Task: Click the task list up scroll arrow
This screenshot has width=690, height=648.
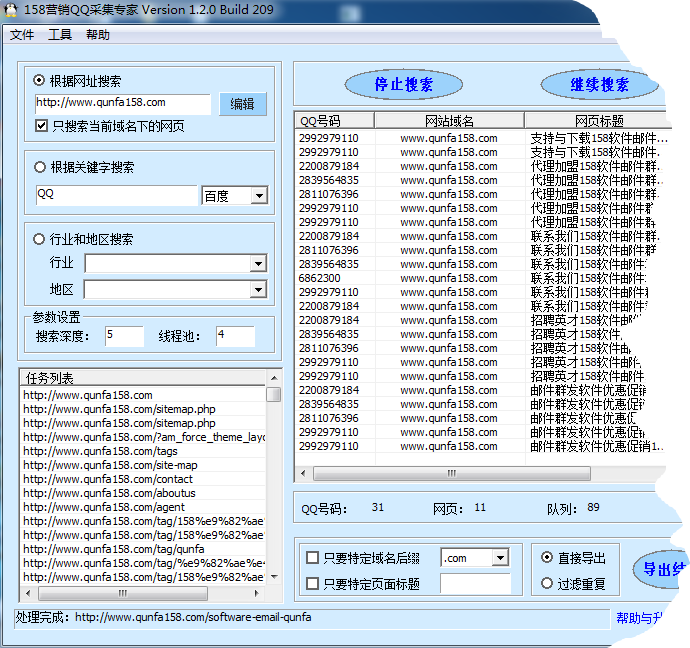Action: [274, 378]
